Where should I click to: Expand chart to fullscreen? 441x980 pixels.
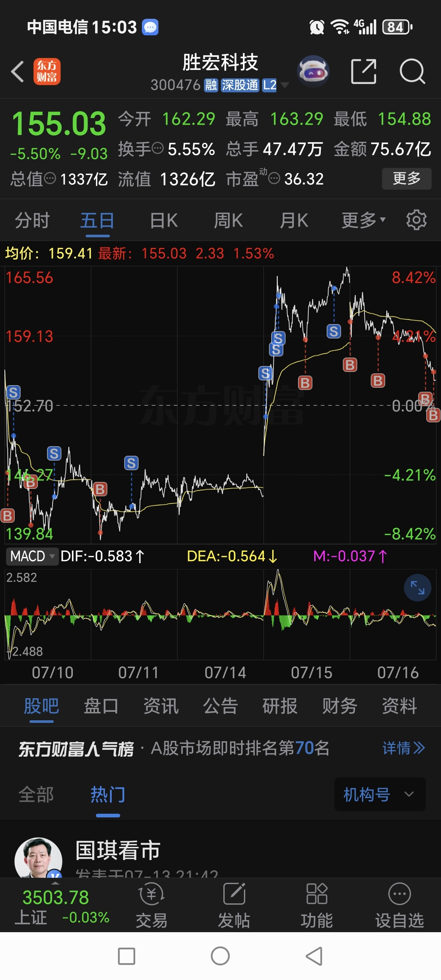point(417,588)
